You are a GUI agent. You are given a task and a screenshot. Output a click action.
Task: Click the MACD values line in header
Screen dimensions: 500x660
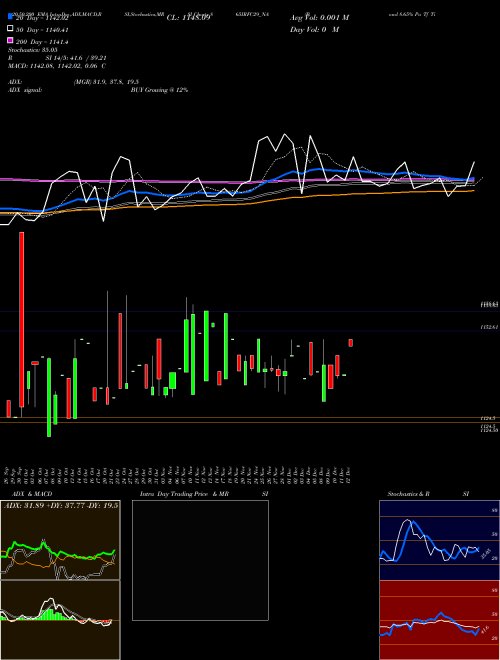click(x=57, y=66)
